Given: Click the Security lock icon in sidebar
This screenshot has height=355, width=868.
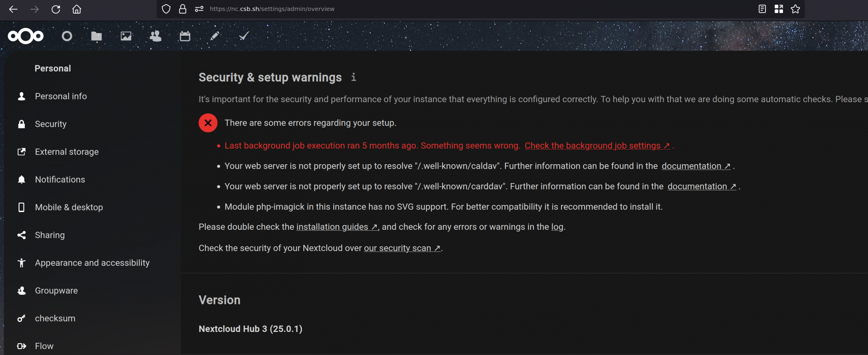Looking at the screenshot, I should pos(21,124).
